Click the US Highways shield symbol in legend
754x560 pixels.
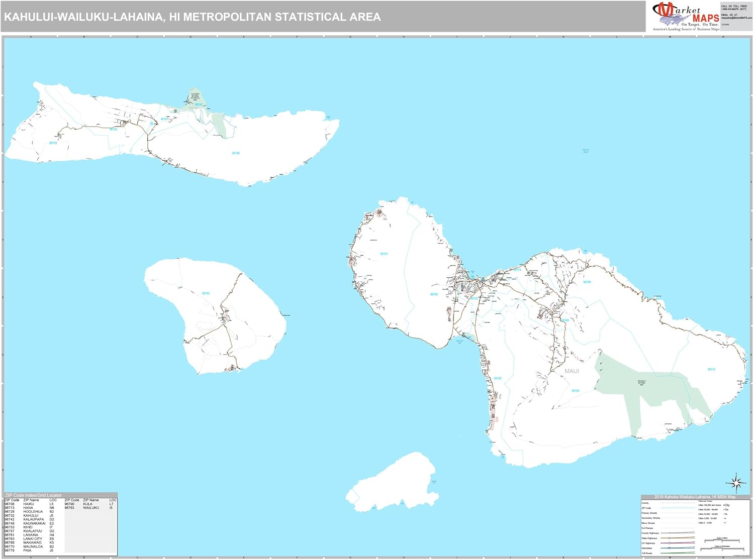coord(669,543)
